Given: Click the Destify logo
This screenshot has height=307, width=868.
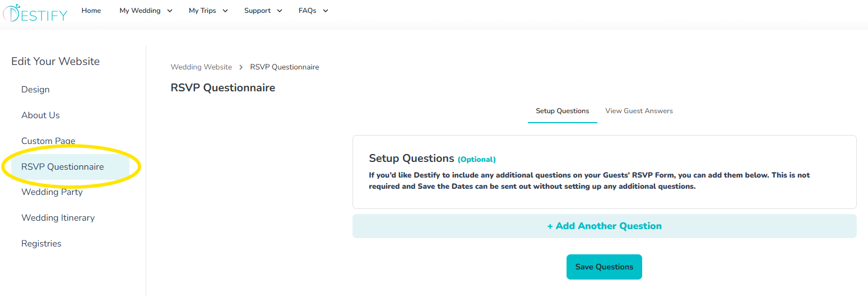Looking at the screenshot, I should pos(35,12).
